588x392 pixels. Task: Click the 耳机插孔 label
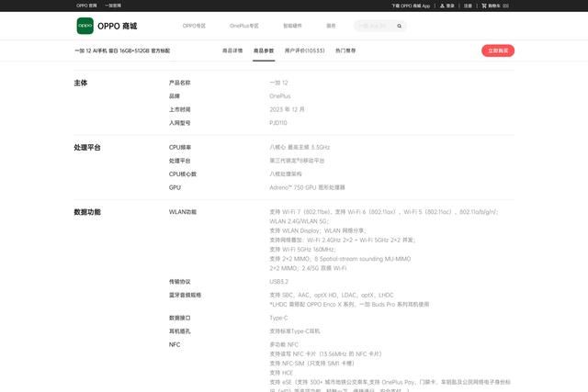180,331
